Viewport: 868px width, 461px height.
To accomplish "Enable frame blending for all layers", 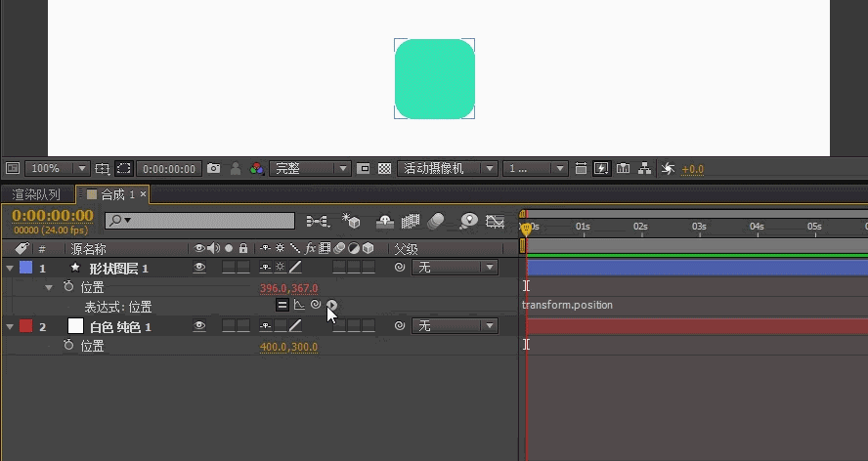I will coord(411,222).
